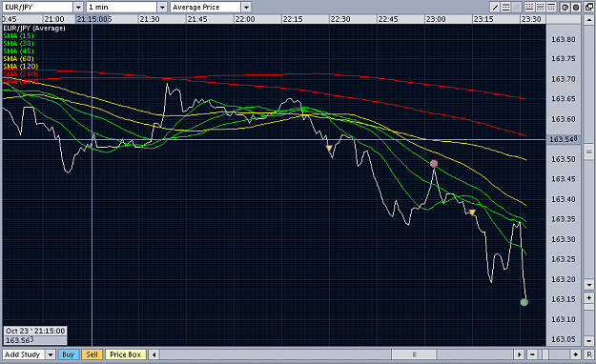Select first dotted-line chart layout icon
The image size is (596, 364).
click(529, 8)
